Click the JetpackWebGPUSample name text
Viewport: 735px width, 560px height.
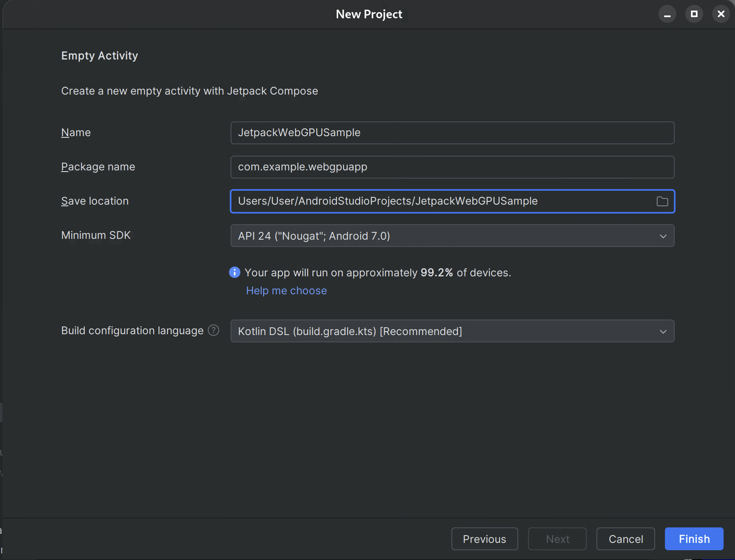pyautogui.click(x=299, y=132)
